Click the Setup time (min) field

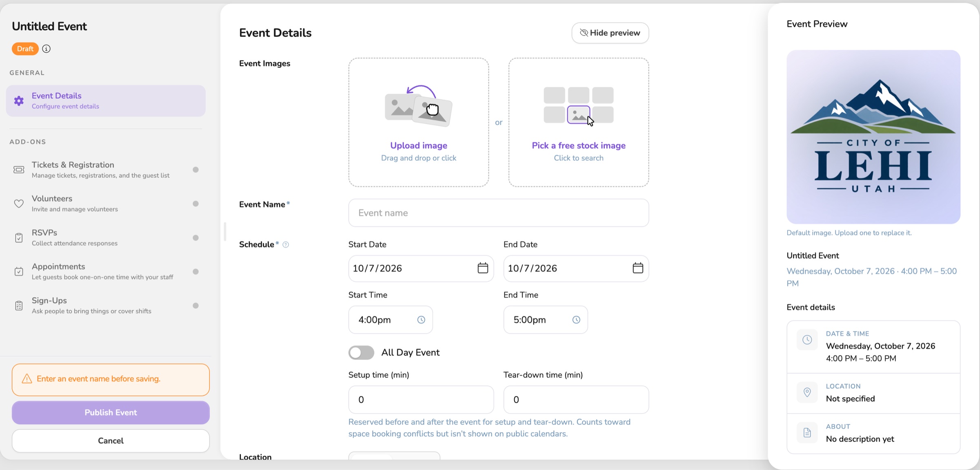coord(421,400)
